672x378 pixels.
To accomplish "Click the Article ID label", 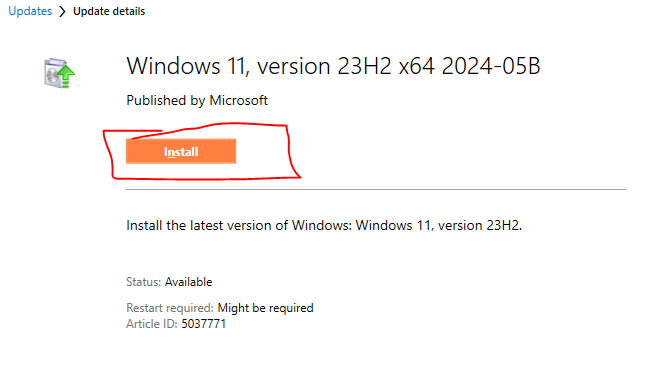I will [x=152, y=324].
